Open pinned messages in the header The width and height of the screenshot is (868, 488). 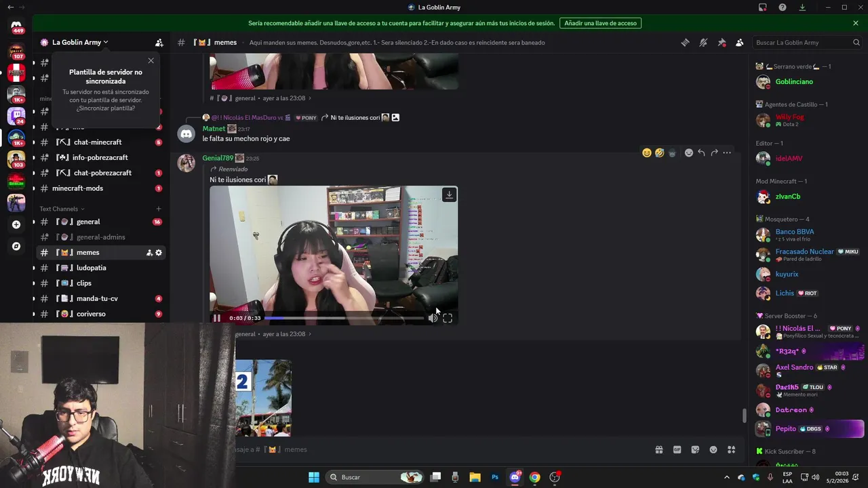pos(722,42)
